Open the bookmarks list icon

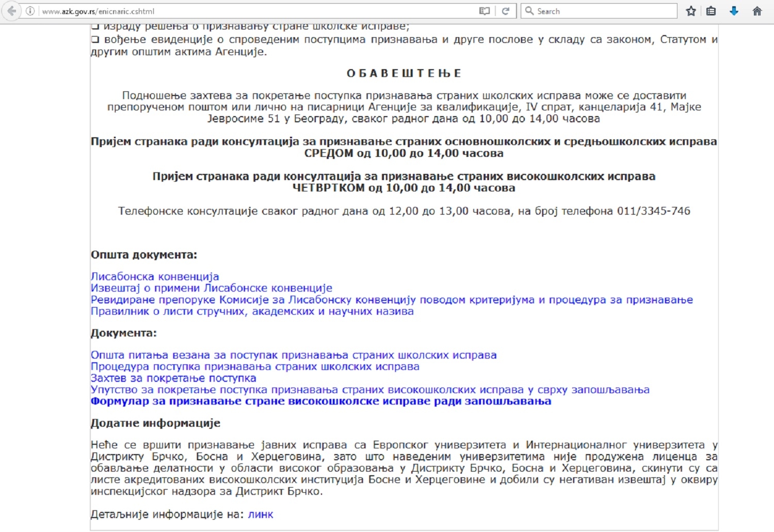[711, 11]
